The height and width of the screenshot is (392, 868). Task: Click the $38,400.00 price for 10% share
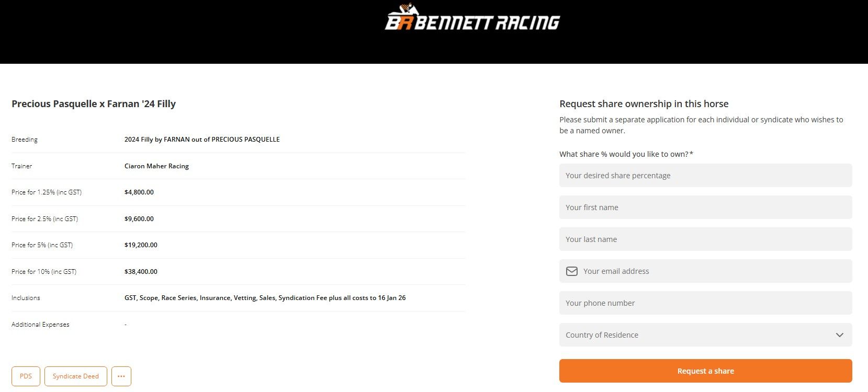(141, 272)
